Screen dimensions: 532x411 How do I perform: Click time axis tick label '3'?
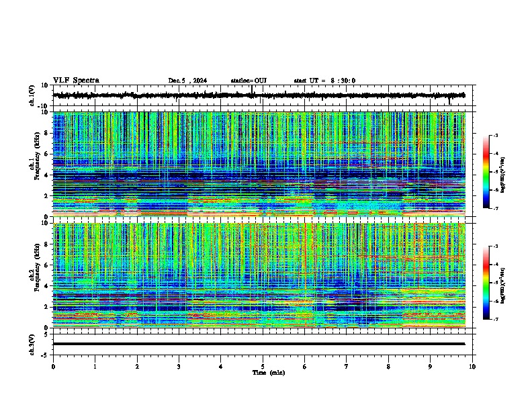click(x=179, y=367)
